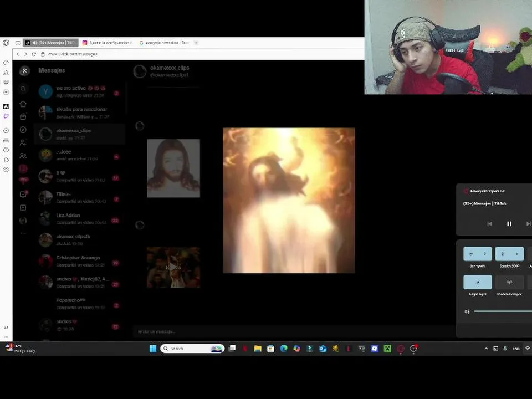Open Microsoft Store from the taskbar
532x399 pixels.
[x=270, y=349]
